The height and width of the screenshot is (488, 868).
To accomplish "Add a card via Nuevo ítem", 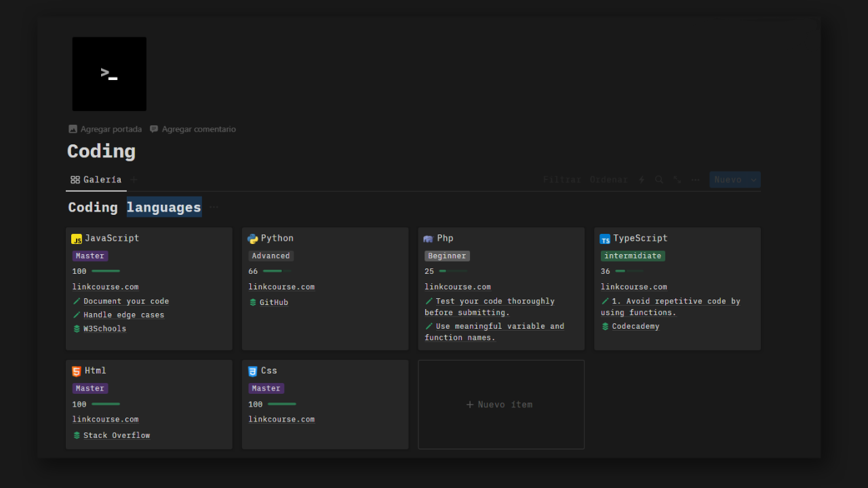I will click(501, 405).
